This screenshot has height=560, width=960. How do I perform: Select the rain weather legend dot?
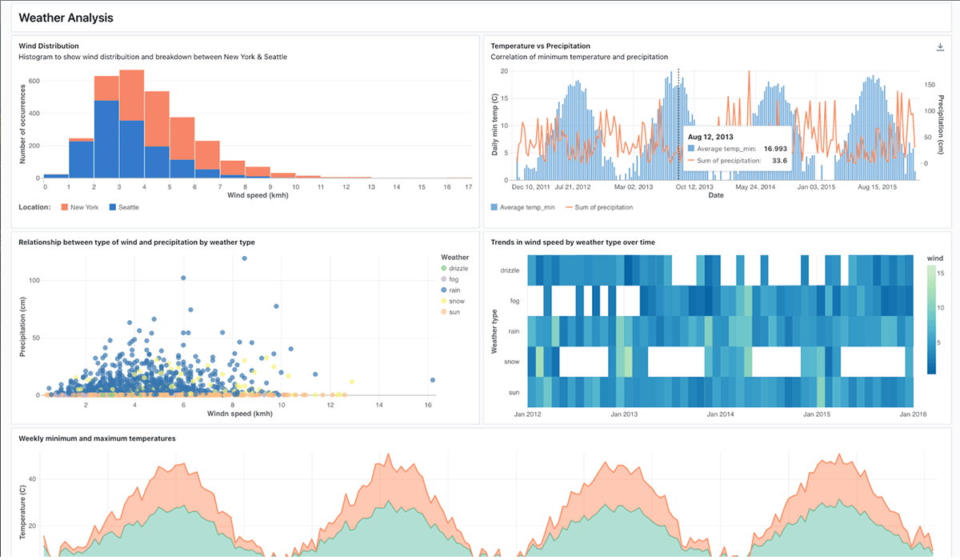point(444,290)
